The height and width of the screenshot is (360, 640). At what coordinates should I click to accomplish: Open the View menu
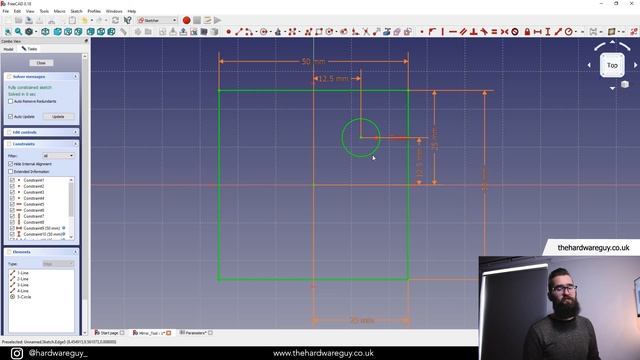coord(30,11)
